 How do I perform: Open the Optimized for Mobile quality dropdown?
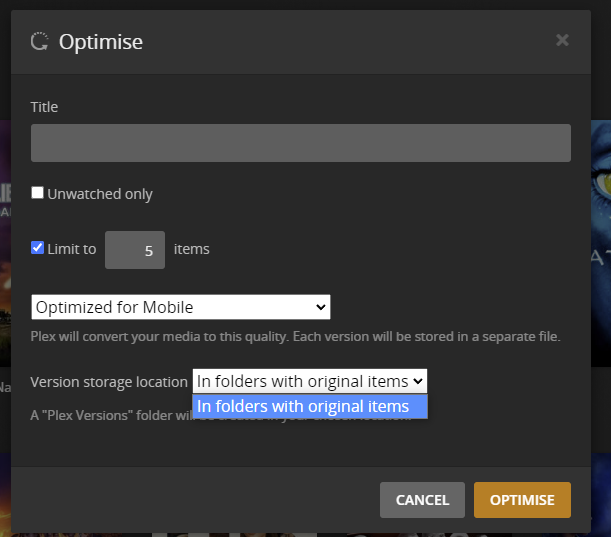point(181,307)
